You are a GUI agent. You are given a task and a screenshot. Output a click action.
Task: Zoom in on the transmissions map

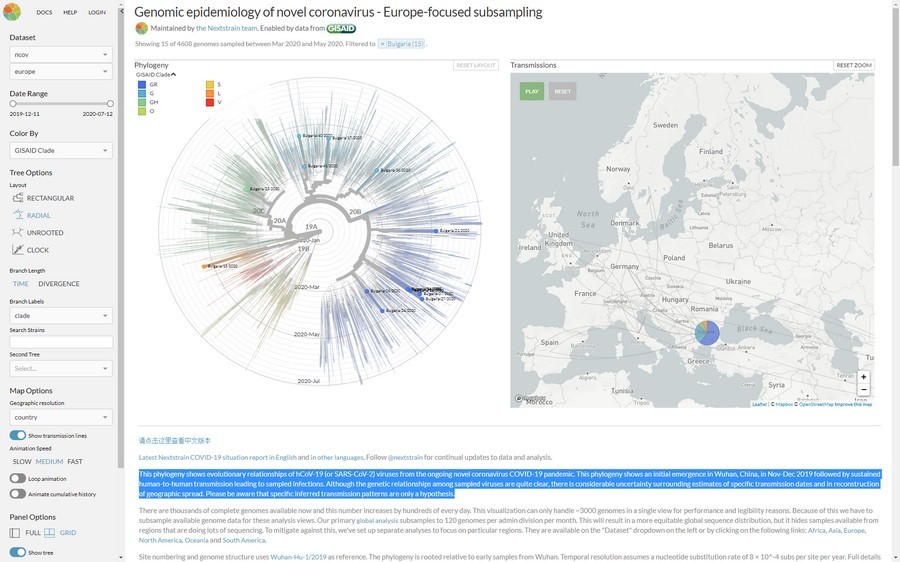(863, 377)
